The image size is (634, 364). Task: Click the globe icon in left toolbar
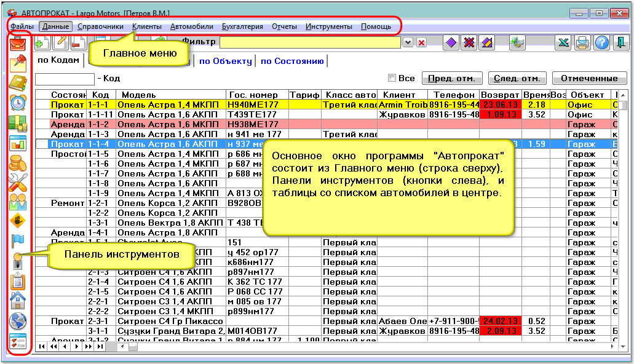(18, 321)
